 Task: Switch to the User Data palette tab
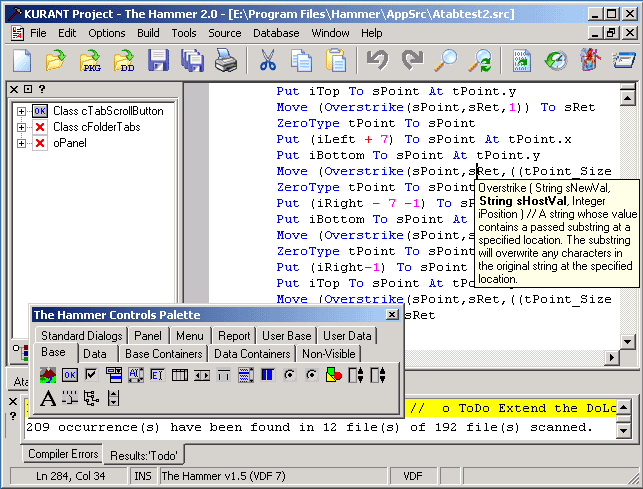[347, 336]
